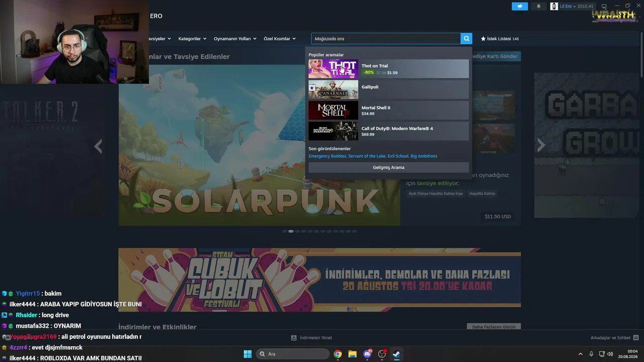The height and width of the screenshot is (362, 644).
Task: Select Thot on Trial search suggestion
Action: pos(388,69)
